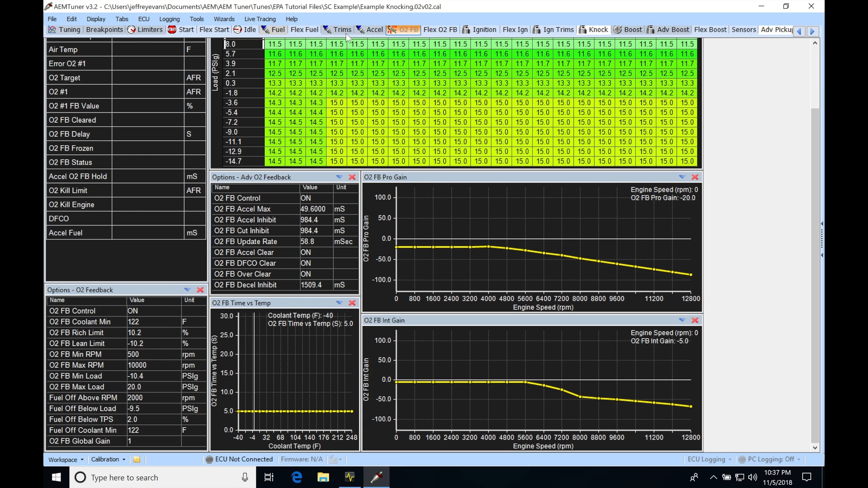Open the Calibration dropdown
This screenshot has width=868, height=488.
pyautogui.click(x=108, y=459)
